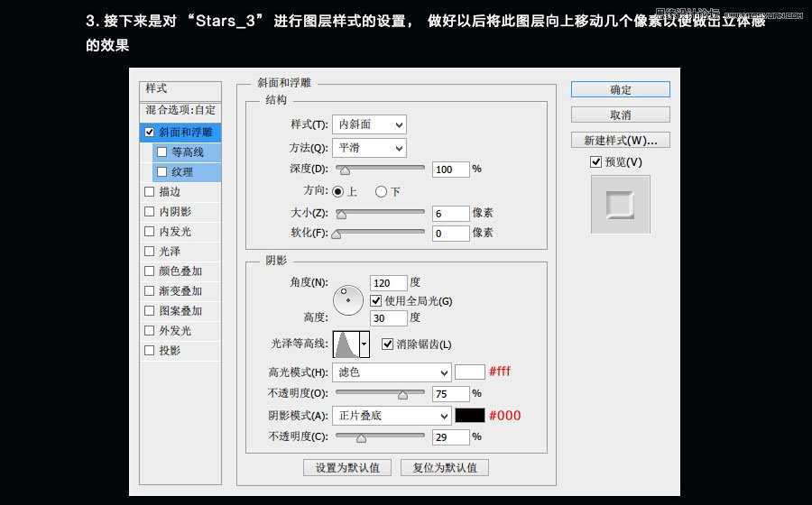Open the black shadow color swatch
Image resolution: width=812 pixels, height=505 pixels.
(x=470, y=416)
